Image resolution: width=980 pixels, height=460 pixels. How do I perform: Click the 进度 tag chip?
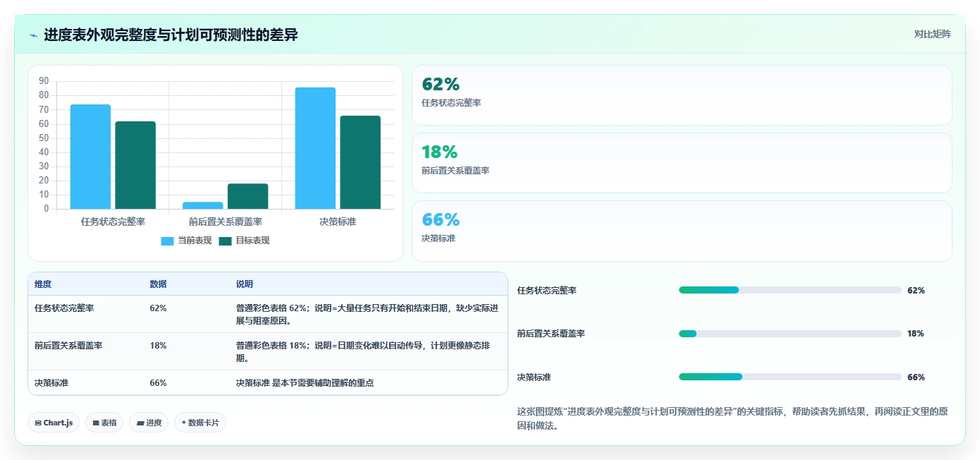click(149, 423)
